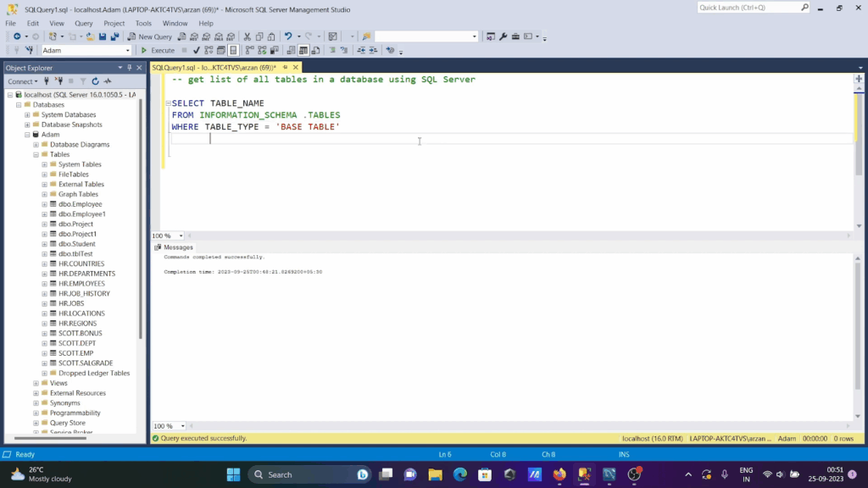
Task: Close the SQLQuery1.sql tab
Action: click(296, 68)
